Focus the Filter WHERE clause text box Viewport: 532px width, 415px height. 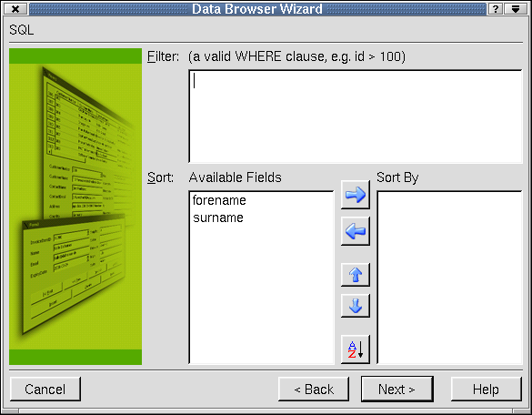[356, 116]
